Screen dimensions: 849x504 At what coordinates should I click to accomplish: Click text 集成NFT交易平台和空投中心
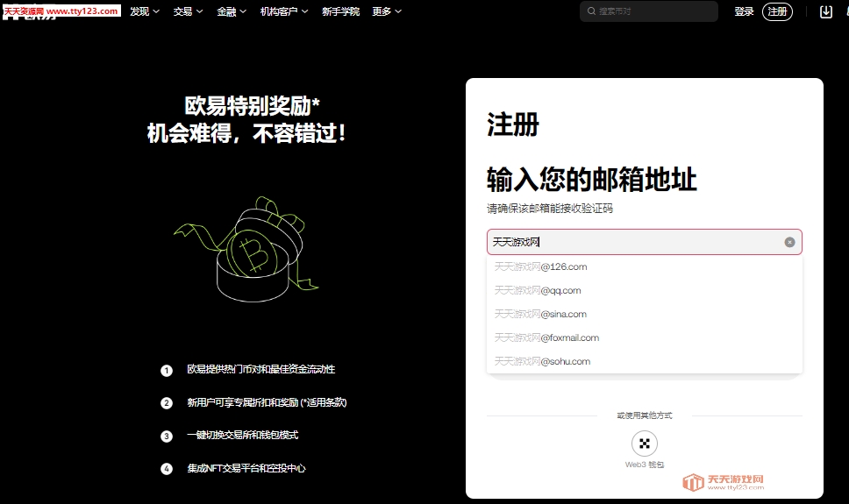[246, 468]
